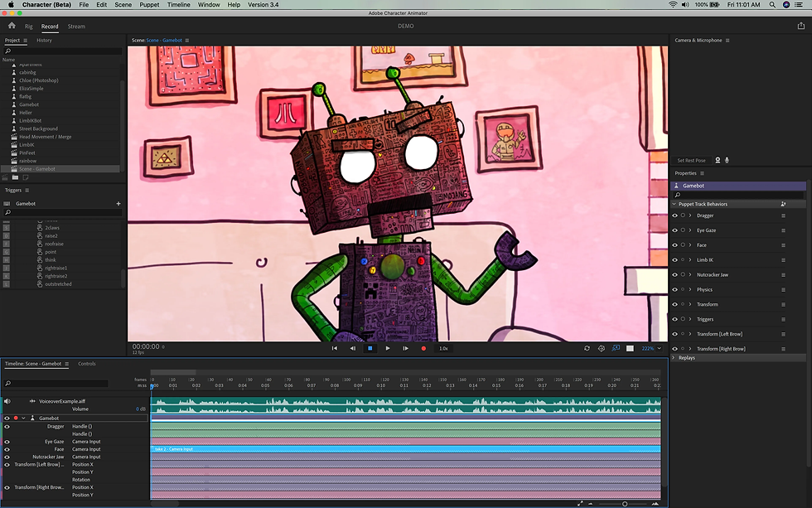This screenshot has height=508, width=812.
Task: Mute the VoiceoverExample.aiff audio track speaker
Action: click(7, 401)
